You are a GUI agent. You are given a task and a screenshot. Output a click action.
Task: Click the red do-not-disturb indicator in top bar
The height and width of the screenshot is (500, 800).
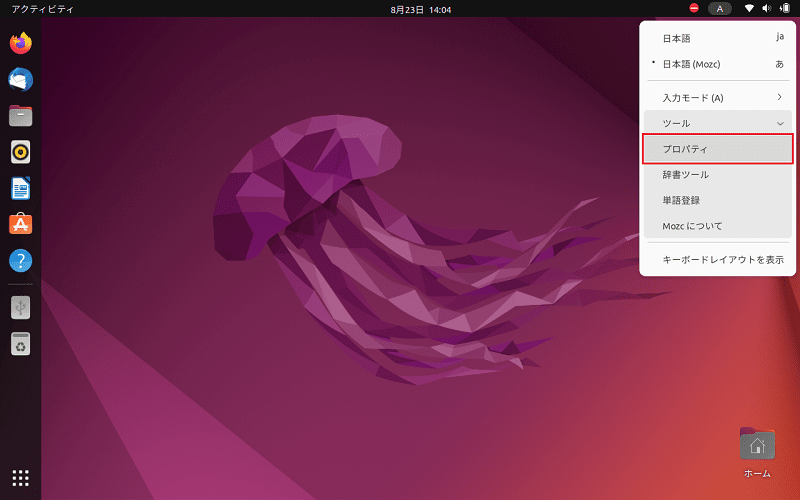point(694,8)
